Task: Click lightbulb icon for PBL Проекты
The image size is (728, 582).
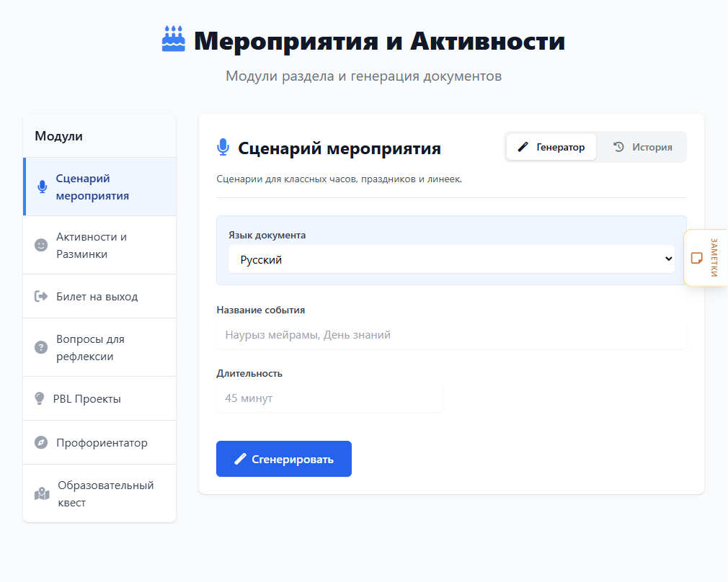Action: [x=40, y=398]
